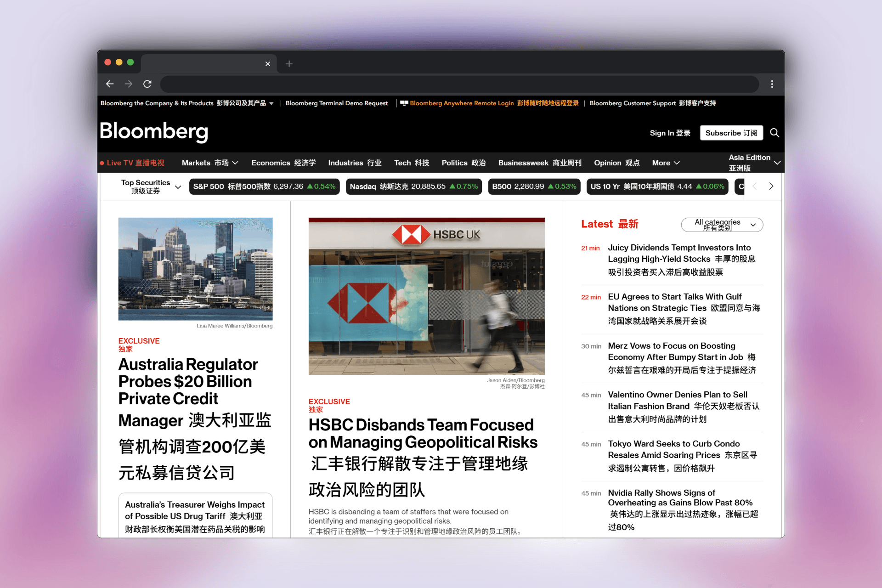Click the Latest 最新 heading
The image size is (882, 588).
pos(610,224)
